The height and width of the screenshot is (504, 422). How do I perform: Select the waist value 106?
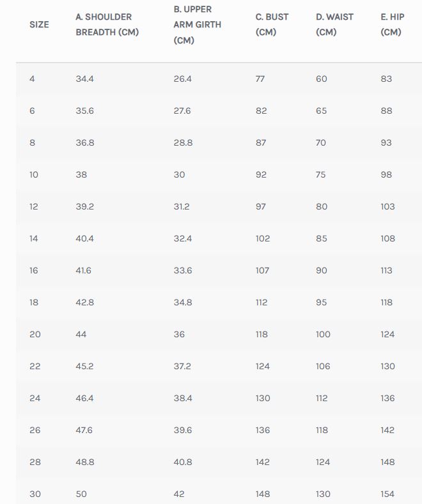pyautogui.click(x=323, y=366)
